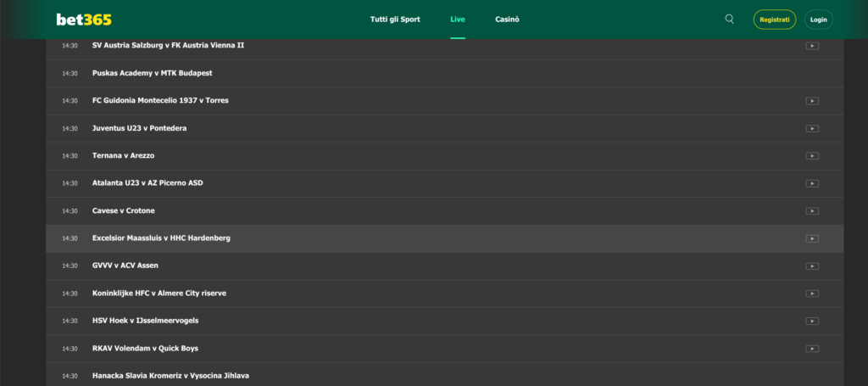Open Juventus U23 v Pontedera match
Screen dimensions: 868x386
(140, 128)
